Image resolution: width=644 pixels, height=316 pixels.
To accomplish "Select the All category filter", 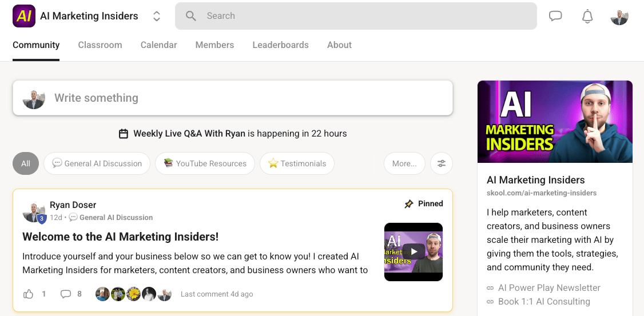I will click(26, 163).
